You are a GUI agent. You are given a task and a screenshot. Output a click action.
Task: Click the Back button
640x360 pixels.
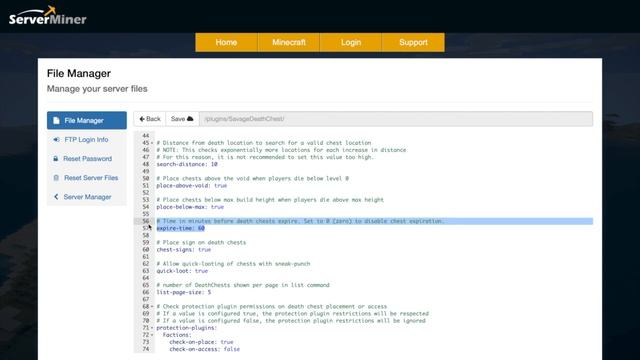(x=150, y=119)
